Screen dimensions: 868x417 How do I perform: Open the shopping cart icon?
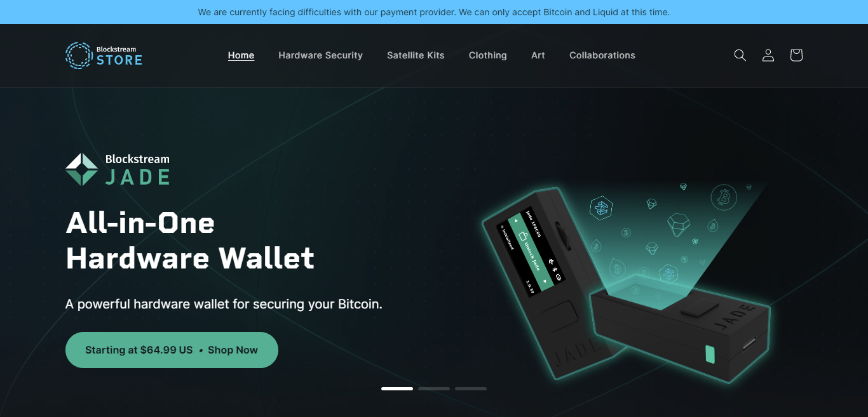[x=796, y=55]
